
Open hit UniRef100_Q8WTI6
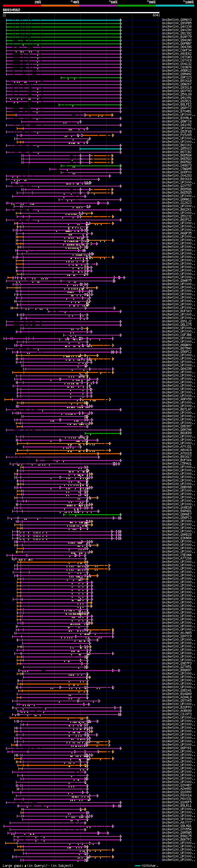[x=177, y=121]
